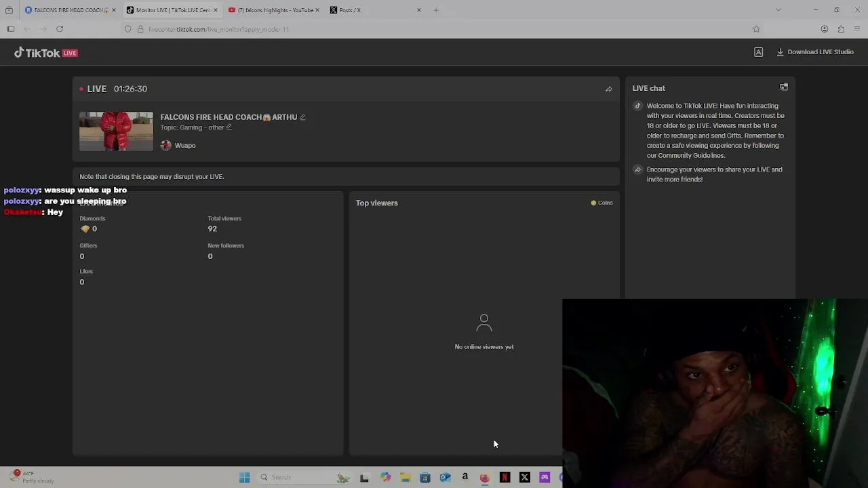Image resolution: width=868 pixels, height=488 pixels.
Task: Pop out the LIVE chat window
Action: 783,87
